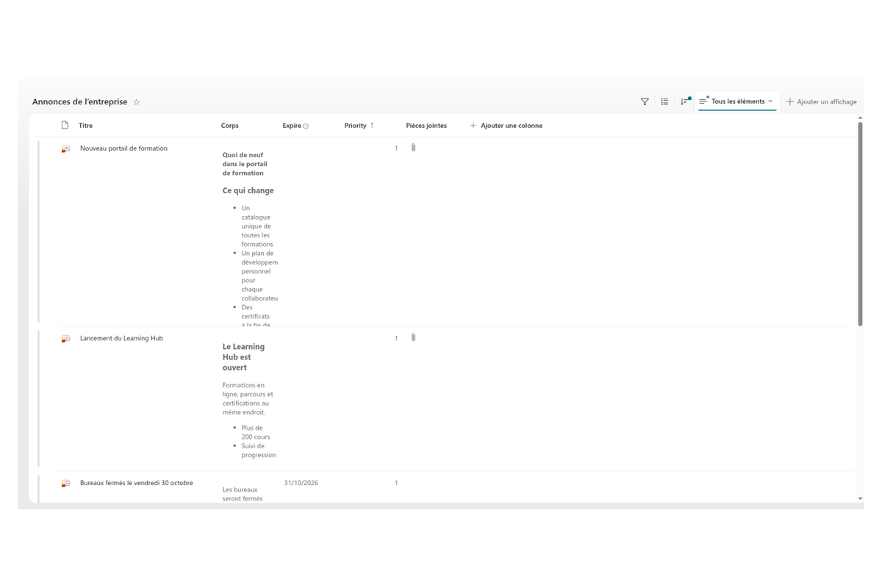Open attachment paperclip of Nouveau portail de formation
Image resolution: width=882 pixels, height=588 pixels.
point(413,148)
